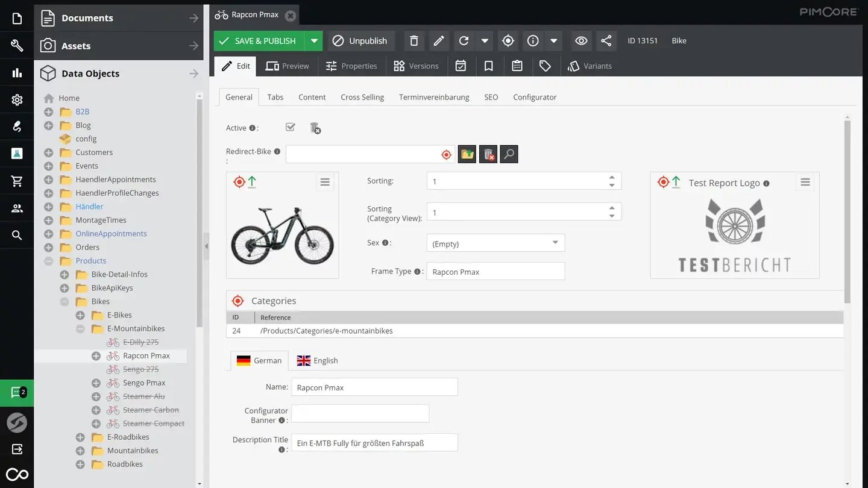Viewport: 868px width, 488px height.
Task: Click the folder search icon beside Redirect-Bike
Action: (467, 154)
